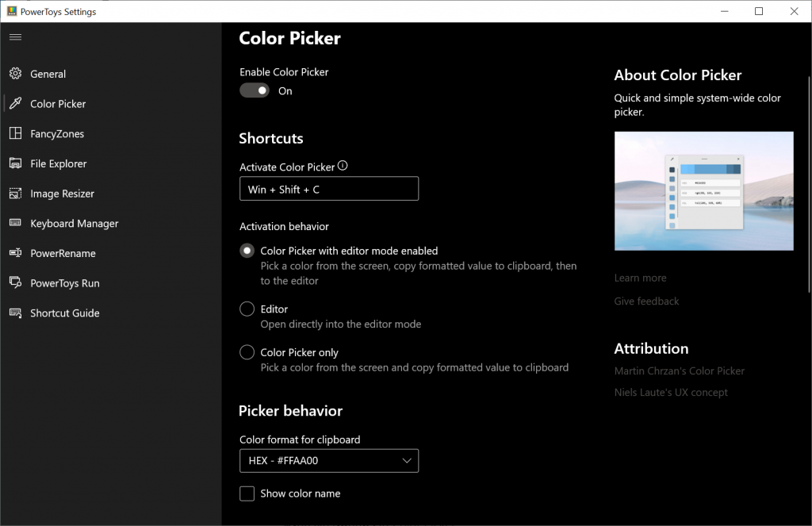Click the PowerRename sidebar icon
Viewport: 812px width, 526px height.
(x=15, y=253)
